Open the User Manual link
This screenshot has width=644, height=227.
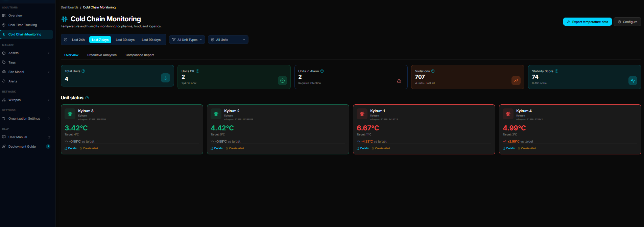pos(18,137)
